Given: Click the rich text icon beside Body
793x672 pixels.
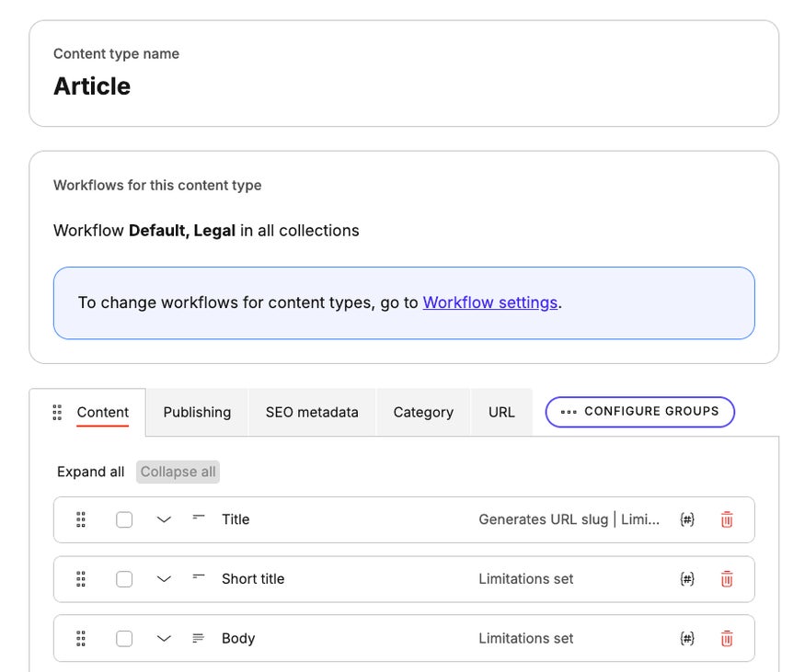Looking at the screenshot, I should (x=197, y=638).
